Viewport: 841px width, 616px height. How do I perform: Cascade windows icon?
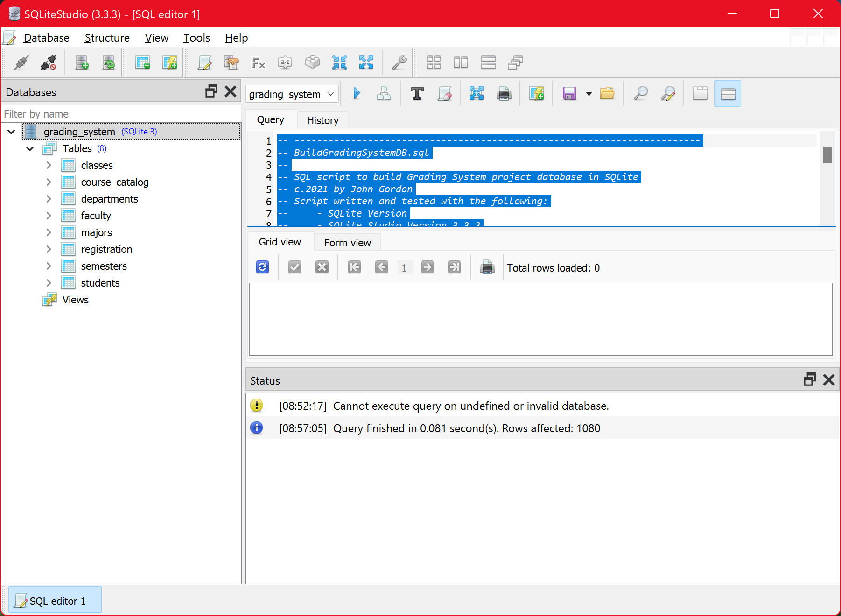pyautogui.click(x=515, y=63)
